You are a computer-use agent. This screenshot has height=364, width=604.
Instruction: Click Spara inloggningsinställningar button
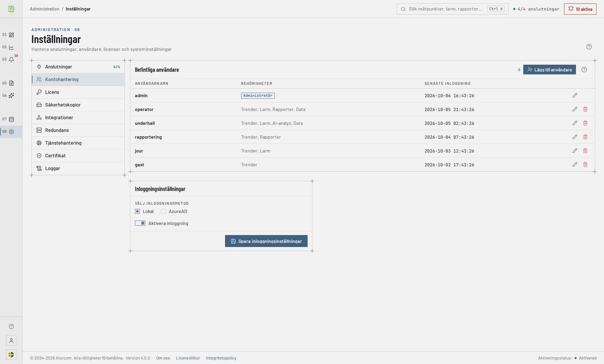[x=266, y=241]
